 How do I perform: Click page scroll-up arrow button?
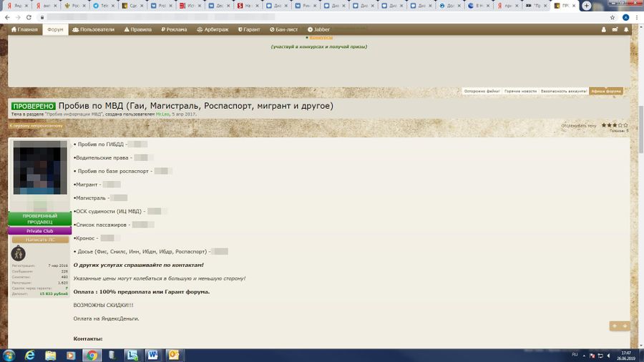click(615, 326)
